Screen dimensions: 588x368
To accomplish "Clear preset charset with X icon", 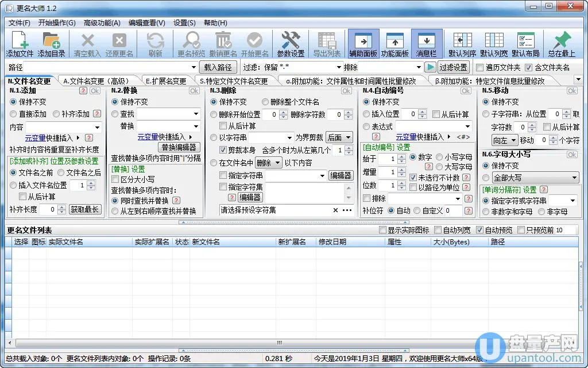I will click(x=335, y=210).
